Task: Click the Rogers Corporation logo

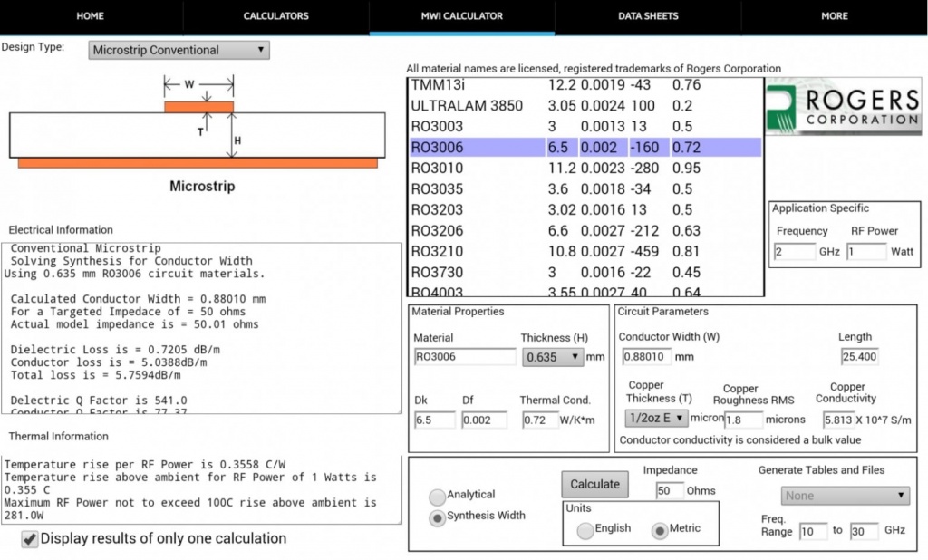Action: click(x=843, y=107)
